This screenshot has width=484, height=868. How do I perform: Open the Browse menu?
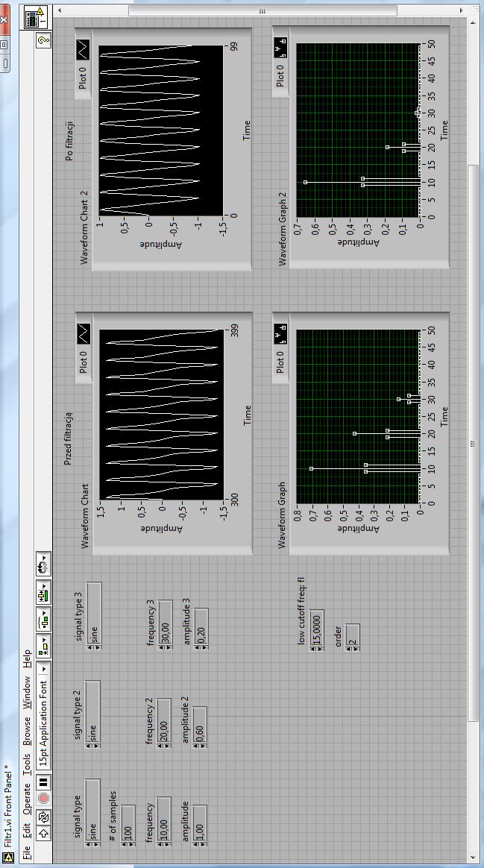[x=27, y=731]
